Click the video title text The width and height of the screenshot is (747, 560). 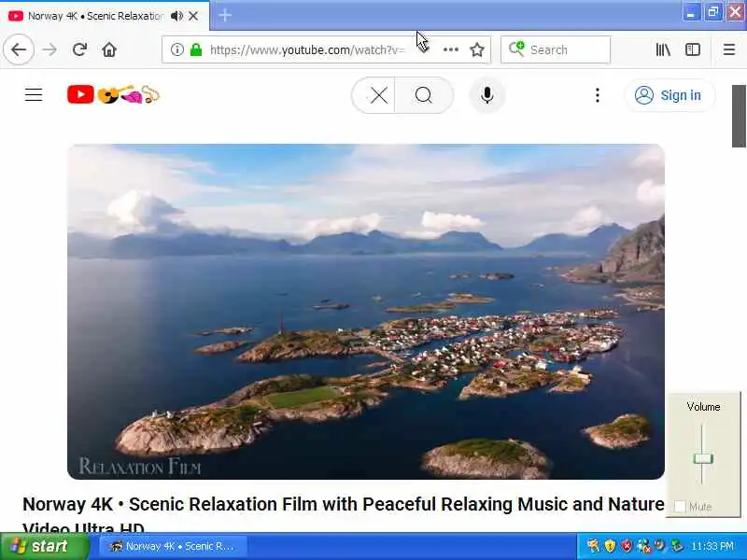[x=343, y=515]
